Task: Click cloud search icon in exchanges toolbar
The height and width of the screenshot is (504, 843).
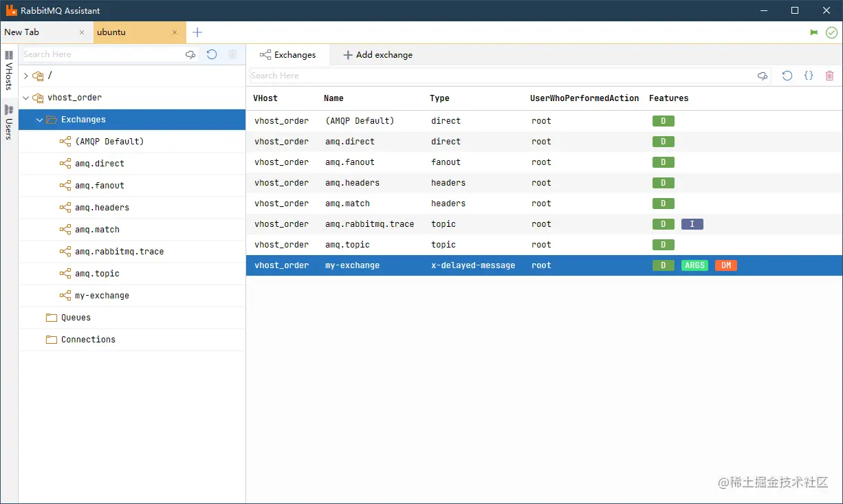Action: coord(763,76)
